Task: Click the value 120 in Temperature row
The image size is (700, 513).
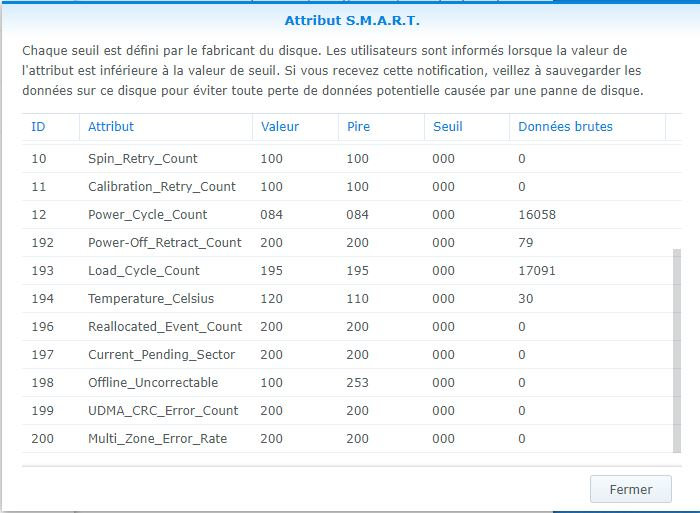Action: pos(271,299)
